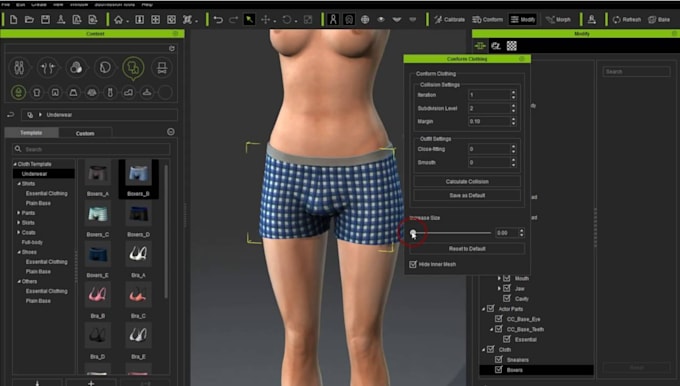
Task: Open the Conform toolbar mode
Action: click(x=487, y=20)
